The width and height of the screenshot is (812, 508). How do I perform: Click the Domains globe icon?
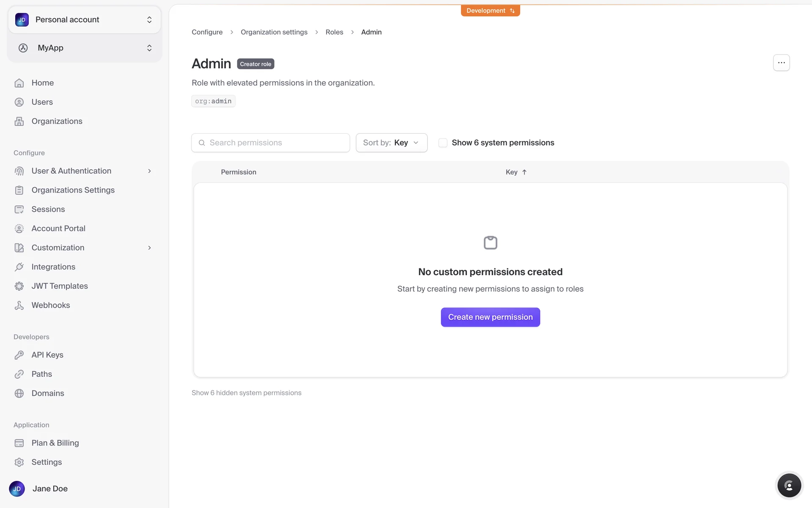[x=19, y=393]
